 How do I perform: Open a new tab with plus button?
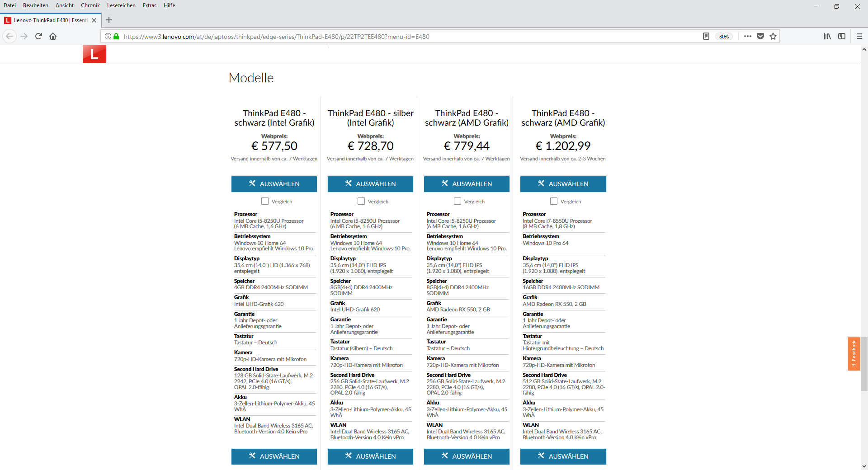(x=109, y=20)
